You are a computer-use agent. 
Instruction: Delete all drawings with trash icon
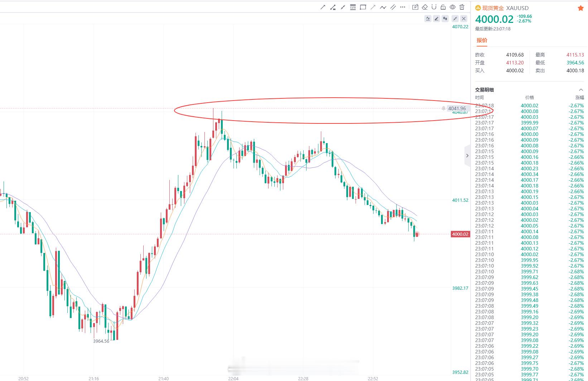coord(462,7)
